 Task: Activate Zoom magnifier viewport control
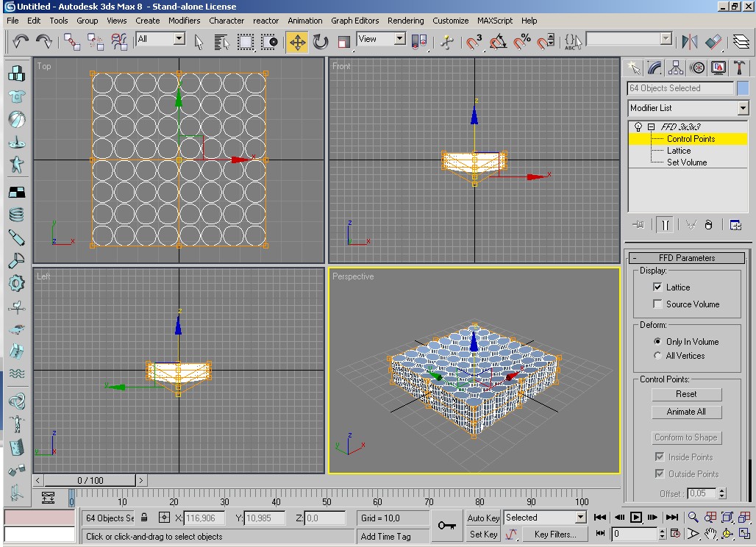[693, 517]
